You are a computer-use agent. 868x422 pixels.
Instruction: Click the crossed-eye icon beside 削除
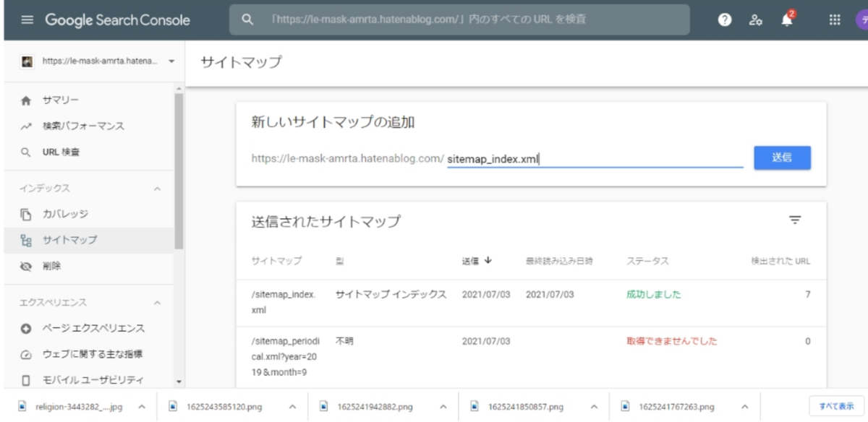point(25,265)
